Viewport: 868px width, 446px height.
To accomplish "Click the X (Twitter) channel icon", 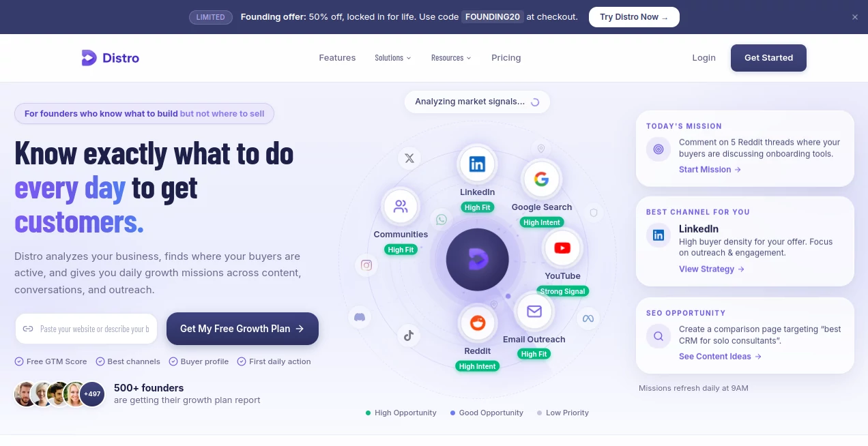I will coord(409,158).
